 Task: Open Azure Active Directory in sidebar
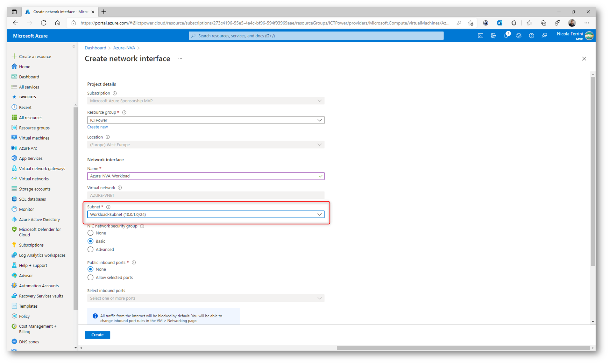[x=39, y=220]
